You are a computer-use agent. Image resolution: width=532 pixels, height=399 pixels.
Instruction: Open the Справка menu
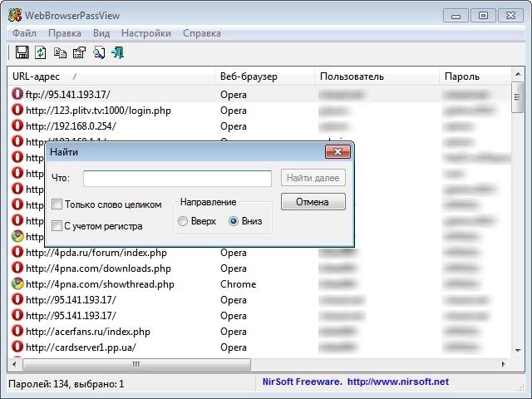pyautogui.click(x=202, y=33)
